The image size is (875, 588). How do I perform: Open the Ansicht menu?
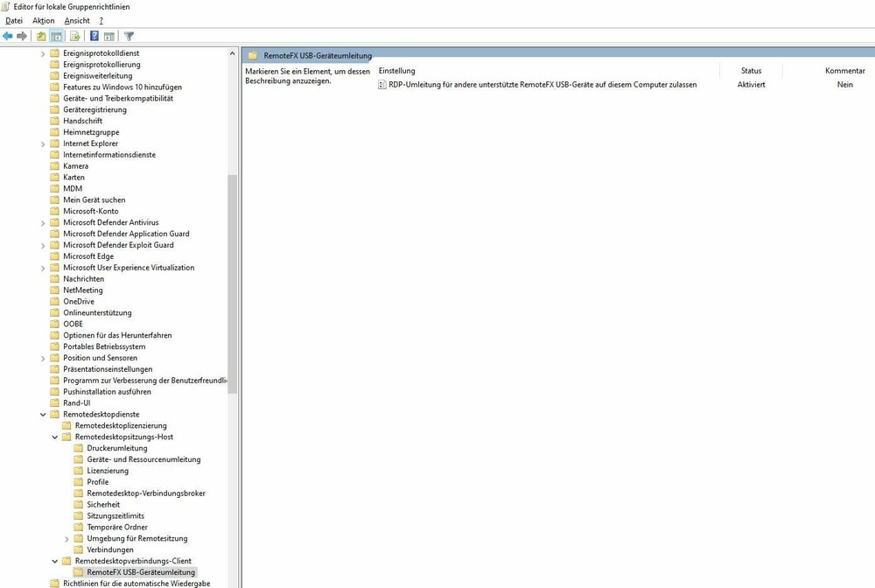point(77,20)
